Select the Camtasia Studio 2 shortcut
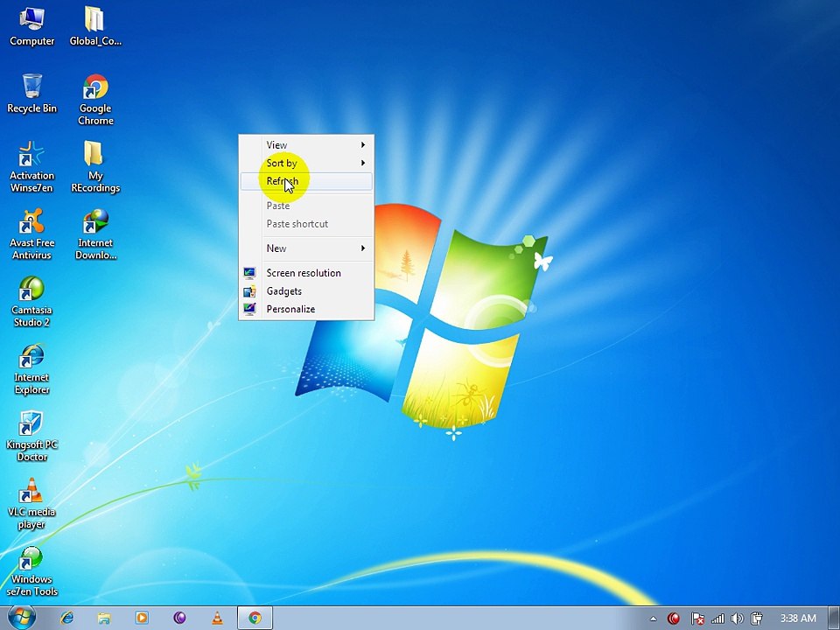The width and height of the screenshot is (840, 630). [31, 302]
